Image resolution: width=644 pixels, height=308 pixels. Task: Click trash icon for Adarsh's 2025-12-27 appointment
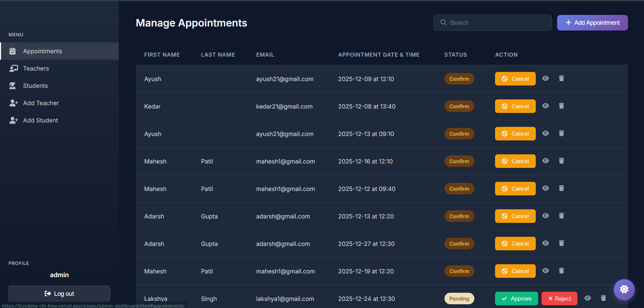tap(561, 243)
